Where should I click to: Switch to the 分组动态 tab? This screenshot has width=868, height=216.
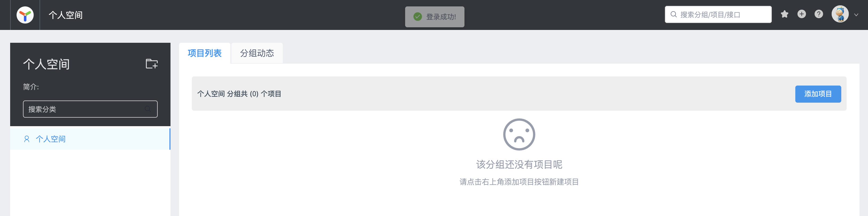(x=257, y=53)
